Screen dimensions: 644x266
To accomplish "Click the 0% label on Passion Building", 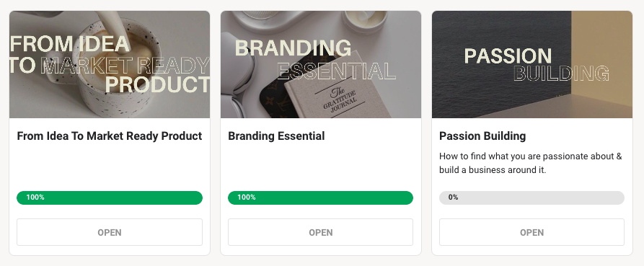I will (x=453, y=198).
